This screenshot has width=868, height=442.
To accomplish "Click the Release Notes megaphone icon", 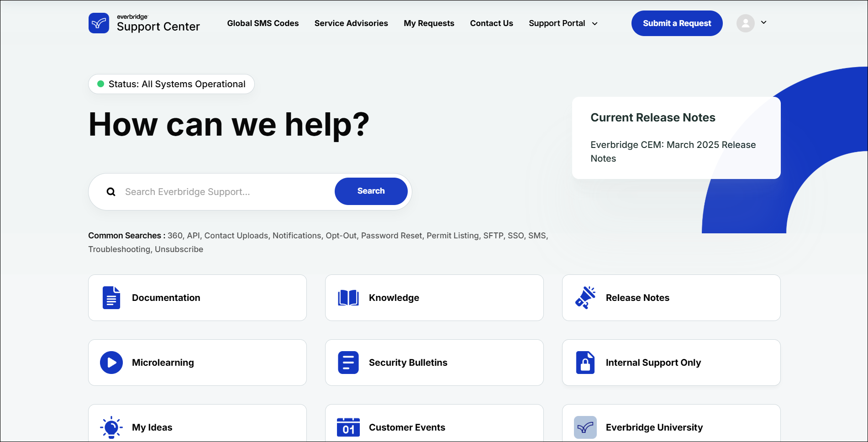I will (x=585, y=297).
